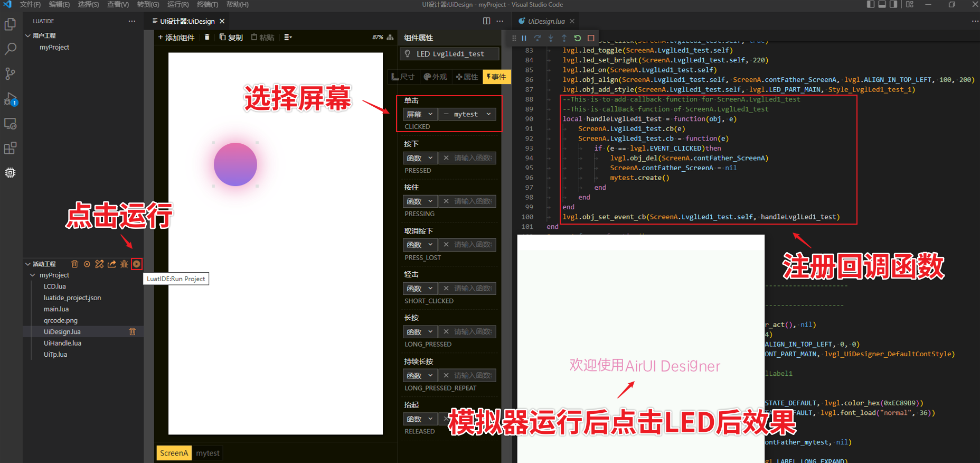
Task: Run the project with the play icon
Action: coord(137,264)
